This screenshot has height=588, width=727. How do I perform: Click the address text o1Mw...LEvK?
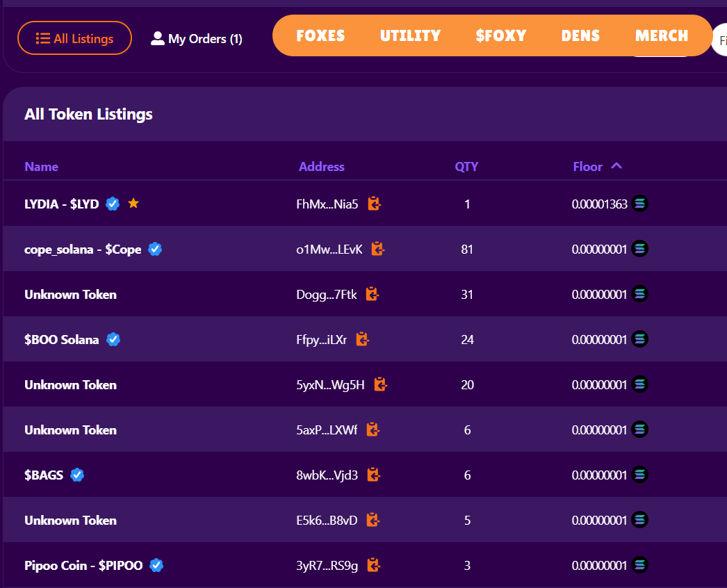point(329,250)
